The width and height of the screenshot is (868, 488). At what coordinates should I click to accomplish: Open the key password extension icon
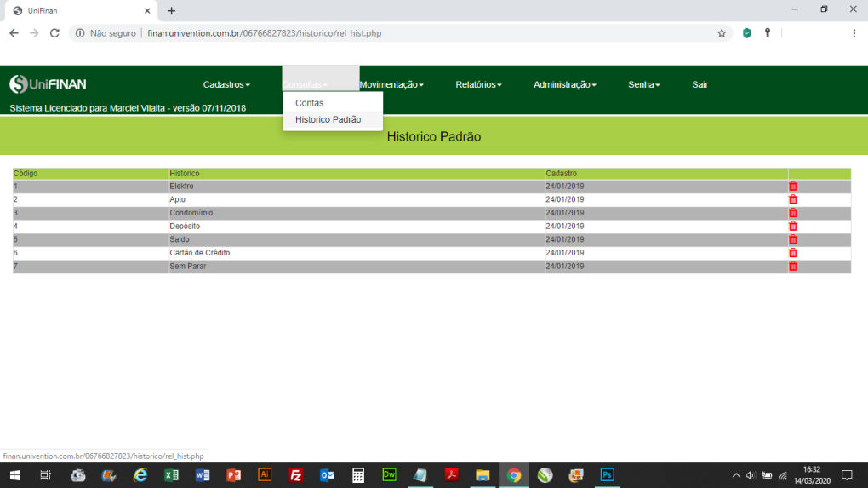(768, 33)
